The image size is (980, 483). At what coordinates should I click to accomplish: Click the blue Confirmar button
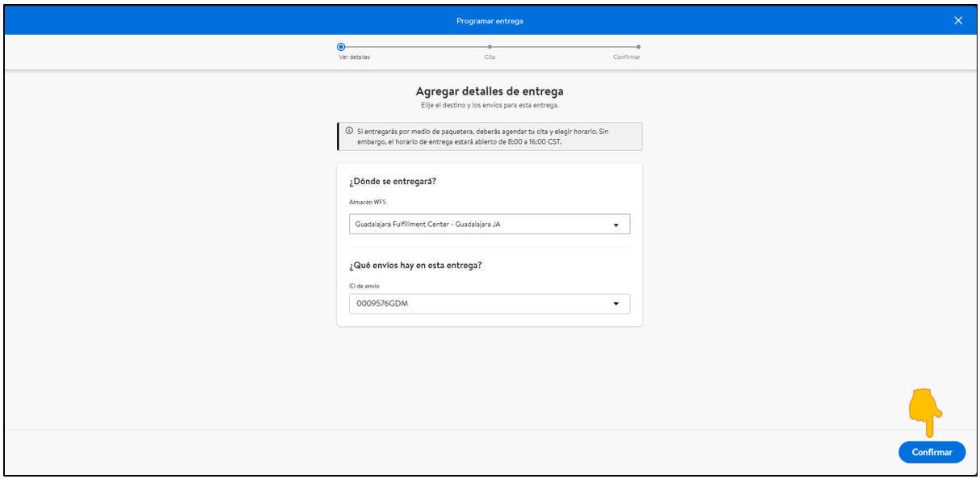coord(932,452)
